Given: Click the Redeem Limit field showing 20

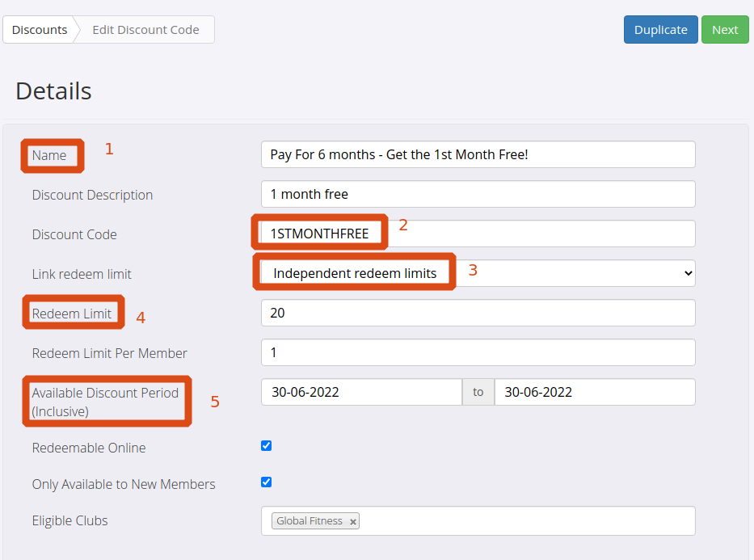Looking at the screenshot, I should click(478, 313).
